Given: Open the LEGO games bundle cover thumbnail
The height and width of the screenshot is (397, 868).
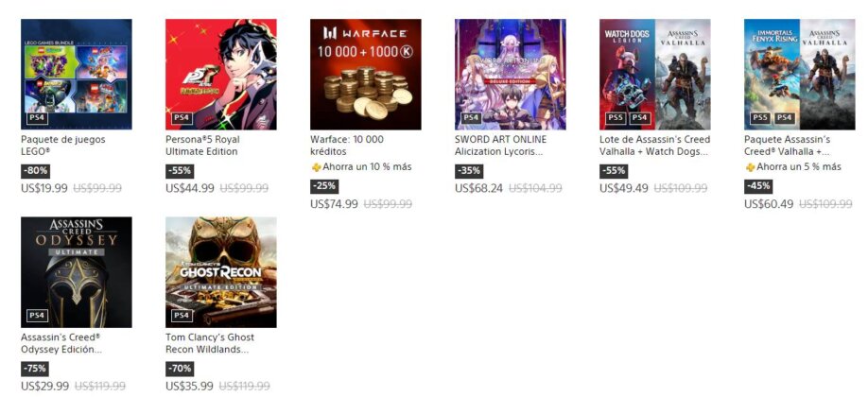Looking at the screenshot, I should click(x=77, y=74).
